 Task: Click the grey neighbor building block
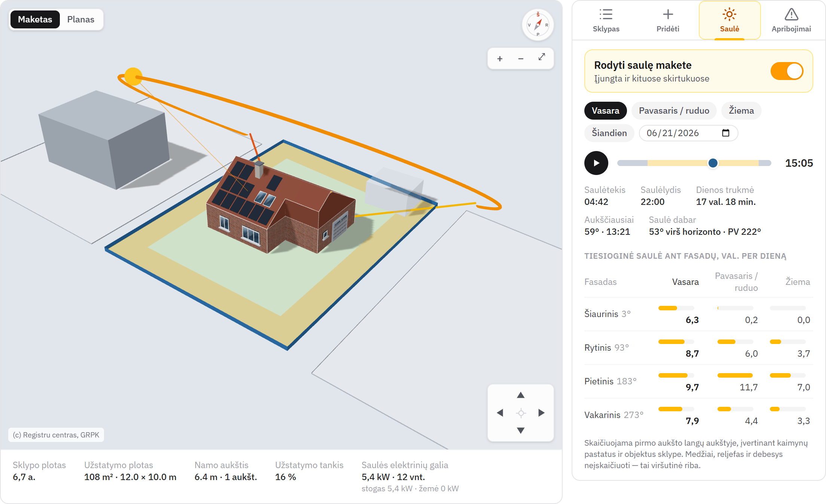(105, 140)
